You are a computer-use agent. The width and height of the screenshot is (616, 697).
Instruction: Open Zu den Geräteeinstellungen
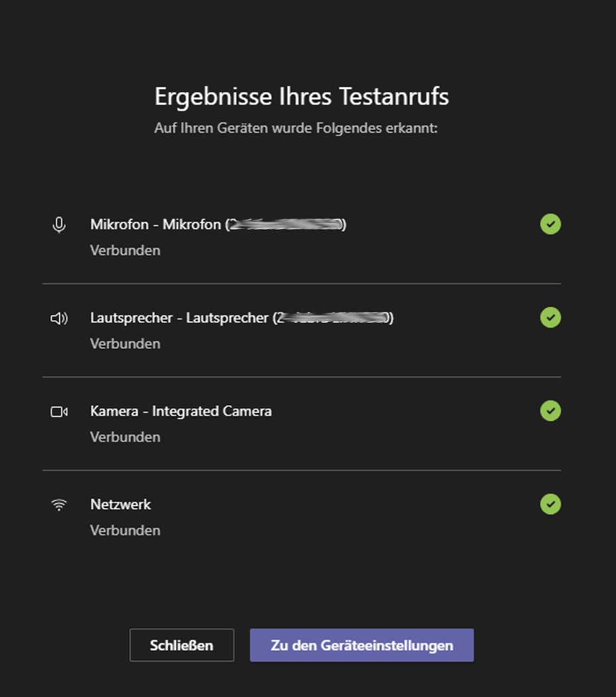click(362, 645)
